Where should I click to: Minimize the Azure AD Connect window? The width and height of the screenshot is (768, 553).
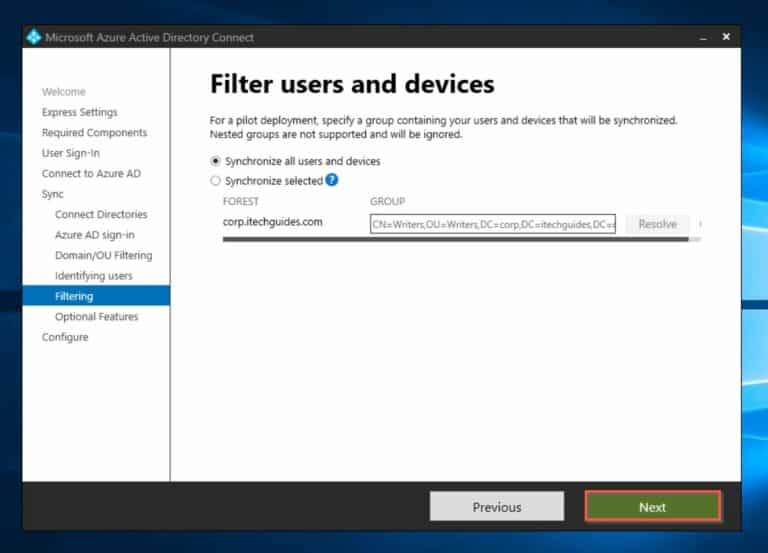(703, 37)
